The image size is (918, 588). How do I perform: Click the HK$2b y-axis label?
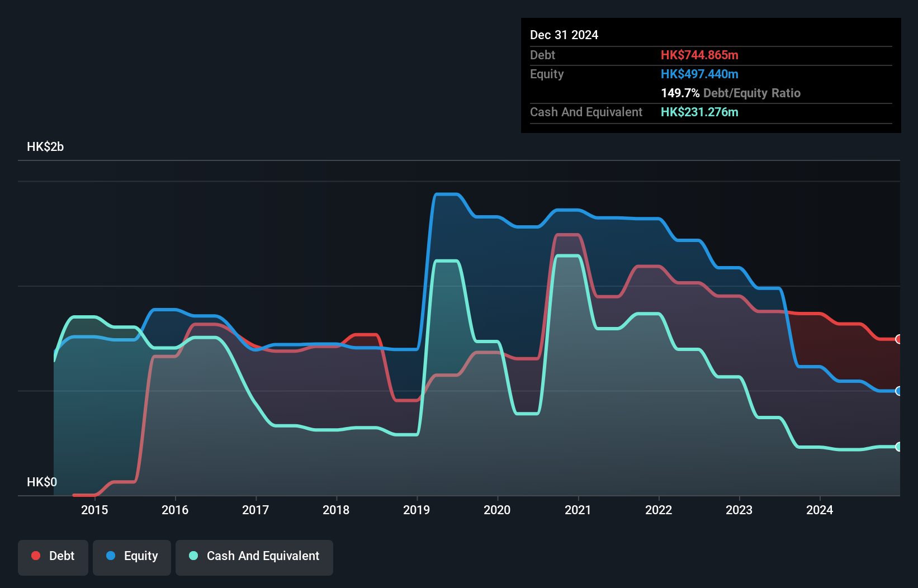pyautogui.click(x=45, y=147)
